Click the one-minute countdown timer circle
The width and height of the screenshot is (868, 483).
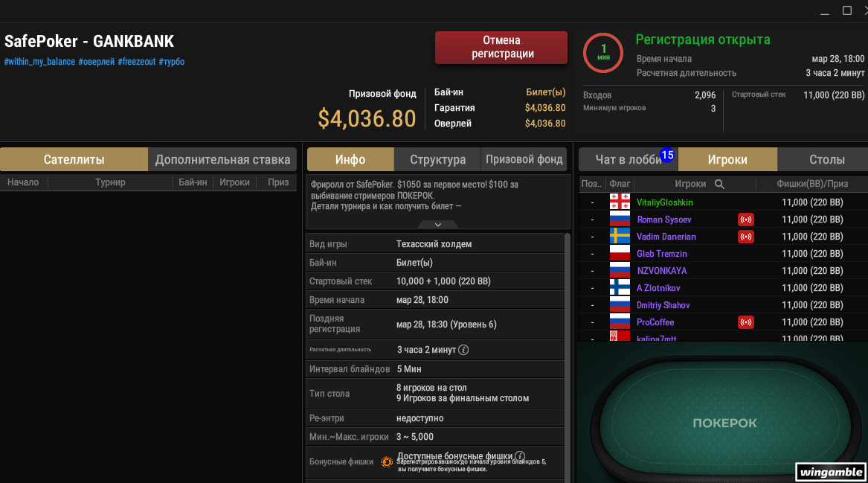tap(602, 53)
